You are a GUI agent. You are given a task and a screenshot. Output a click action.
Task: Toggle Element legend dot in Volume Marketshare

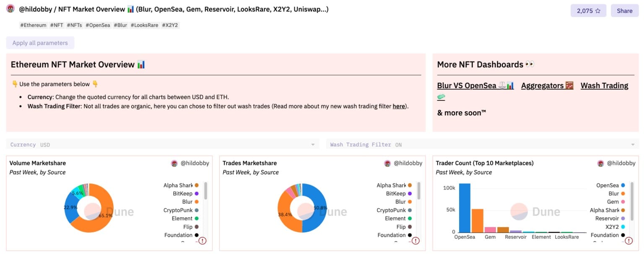[197, 218]
